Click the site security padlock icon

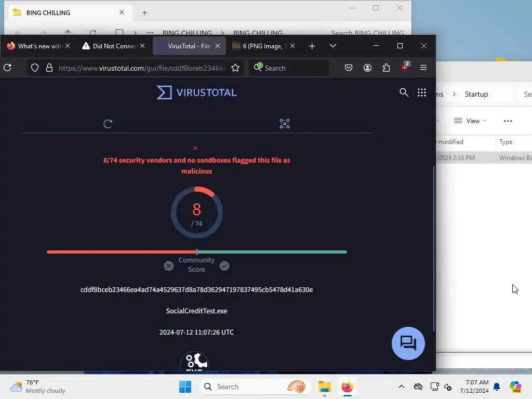(49, 68)
